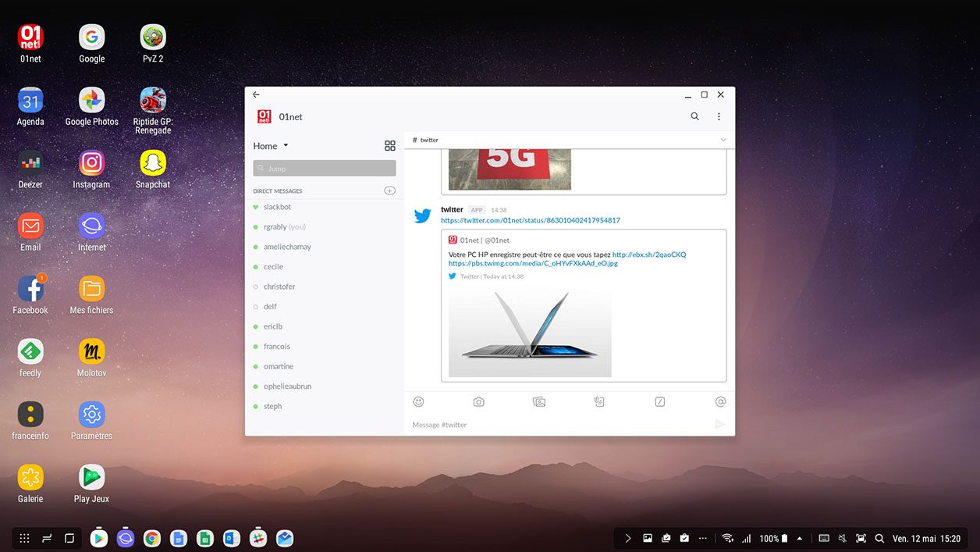
Task: Open the pbs.twimg.com media link
Action: (x=533, y=263)
